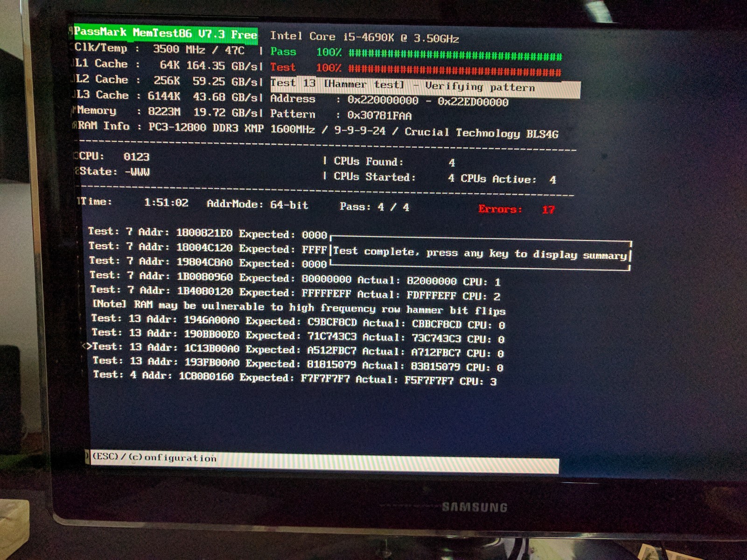Click the row hammer bit flips note
747x560 pixels.
(299, 308)
